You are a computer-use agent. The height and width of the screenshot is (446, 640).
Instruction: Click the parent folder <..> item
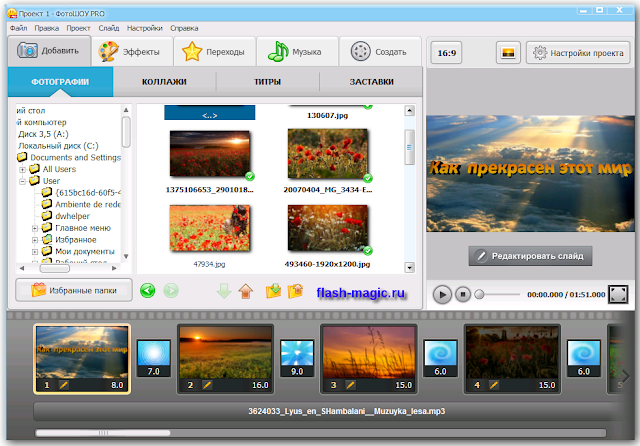point(210,113)
